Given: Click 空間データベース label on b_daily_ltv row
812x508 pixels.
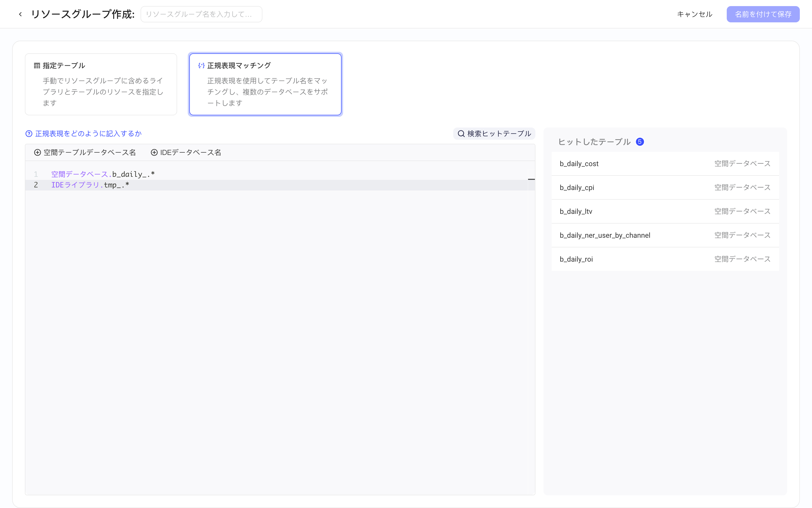Looking at the screenshot, I should (x=742, y=211).
